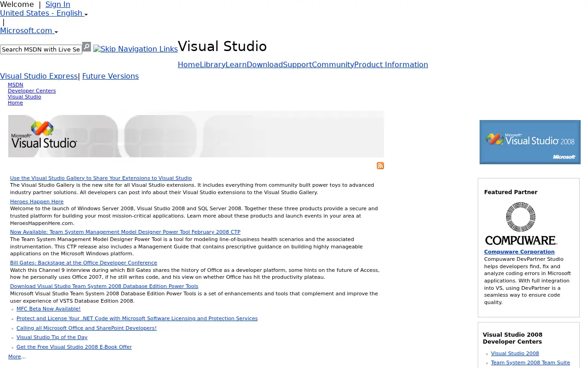
Task: Open the Compuware Corporation link
Action: 519,252
